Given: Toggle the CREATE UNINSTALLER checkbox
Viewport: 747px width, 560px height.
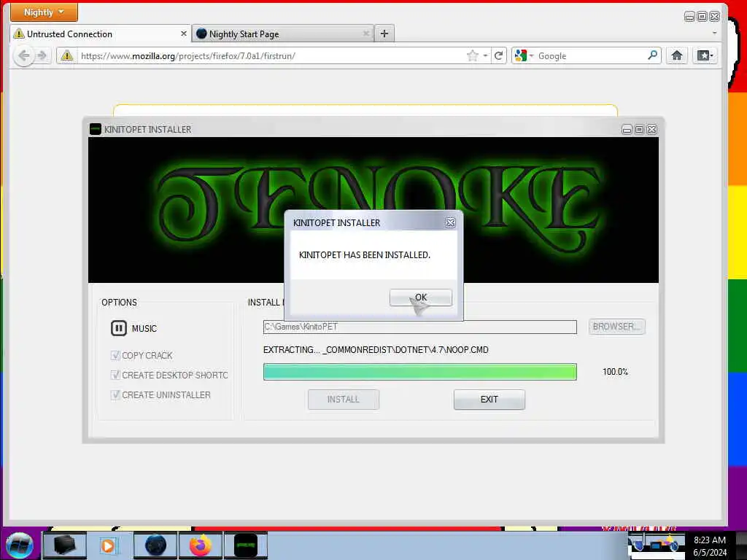Looking at the screenshot, I should click(x=115, y=394).
